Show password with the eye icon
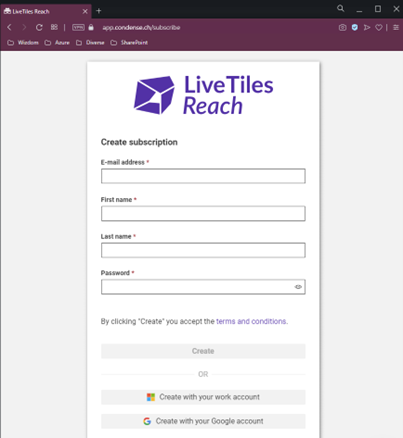403x438 pixels. pos(298,287)
